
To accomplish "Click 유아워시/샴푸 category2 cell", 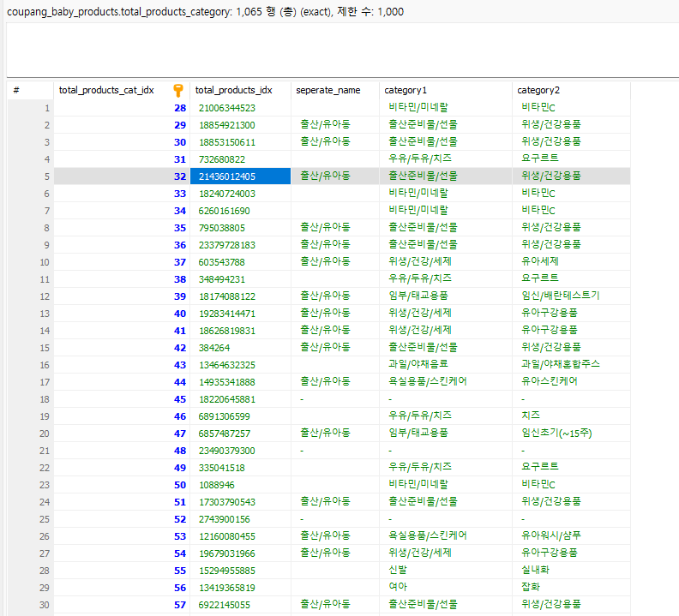I will pyautogui.click(x=571, y=535).
